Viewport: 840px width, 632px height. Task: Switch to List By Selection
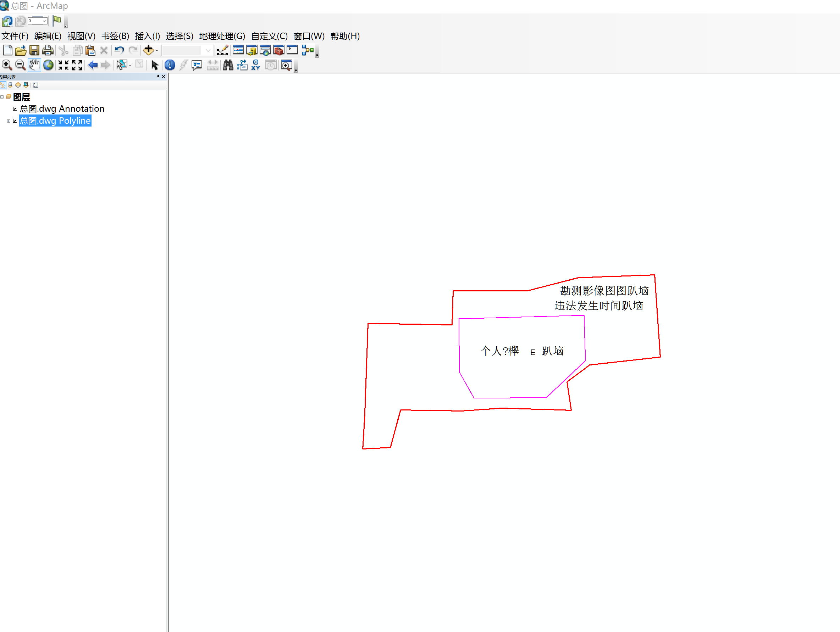(26, 85)
